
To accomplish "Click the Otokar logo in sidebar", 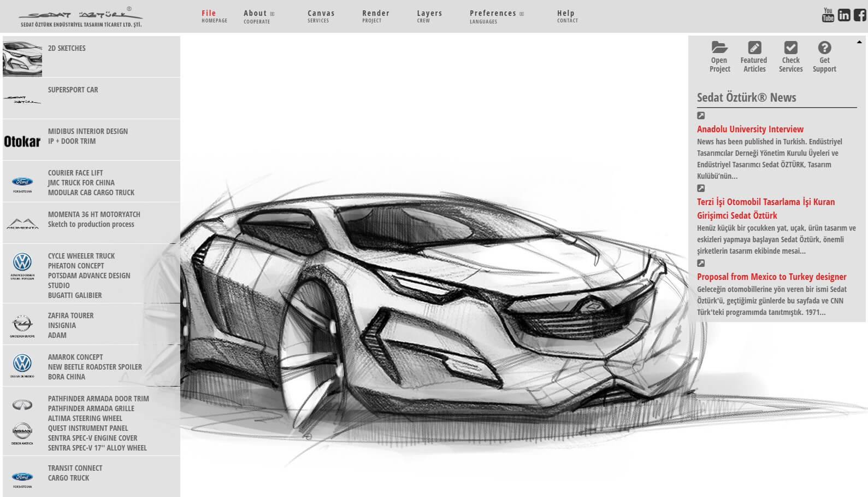I will coord(22,142).
